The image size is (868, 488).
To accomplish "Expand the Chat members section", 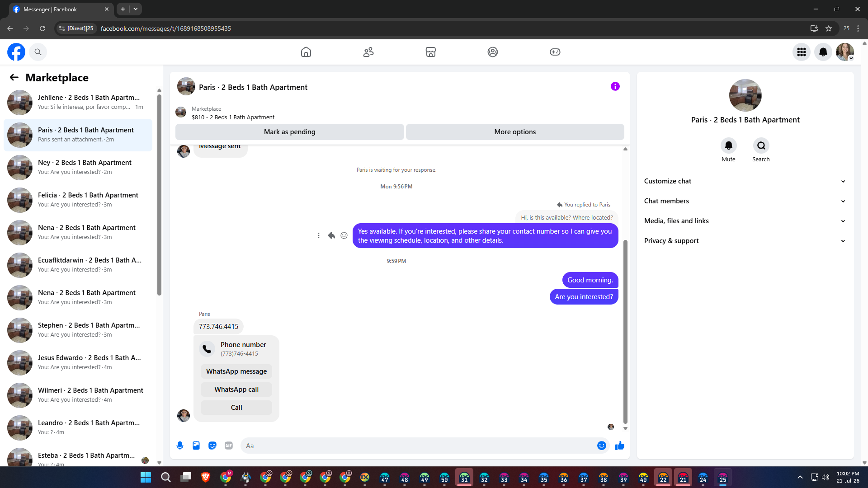I will (x=745, y=201).
